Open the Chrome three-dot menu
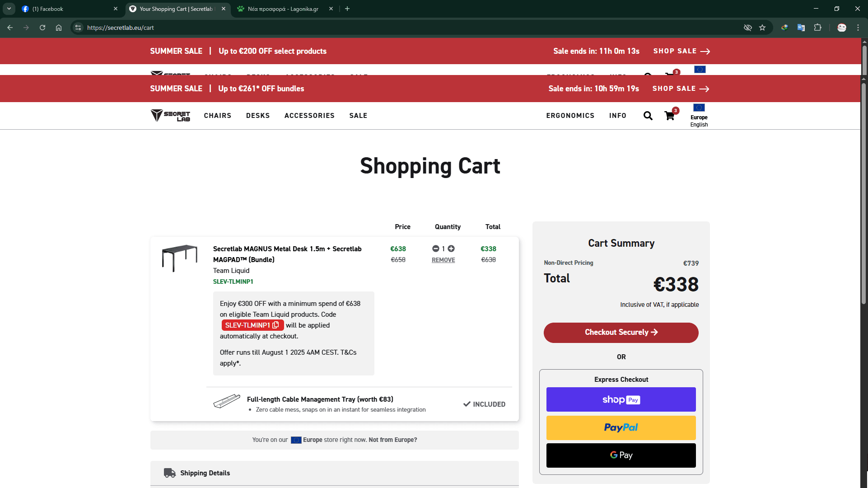Viewport: 868px width, 488px height. point(858,28)
